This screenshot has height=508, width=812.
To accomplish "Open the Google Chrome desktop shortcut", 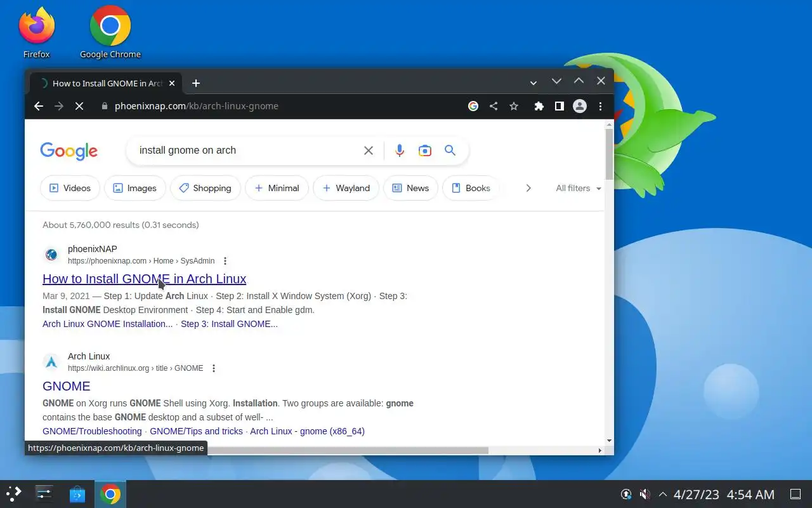I will pyautogui.click(x=110, y=33).
